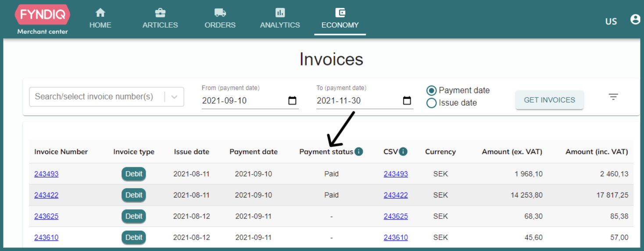Click the Search/select invoice number field

point(107,97)
